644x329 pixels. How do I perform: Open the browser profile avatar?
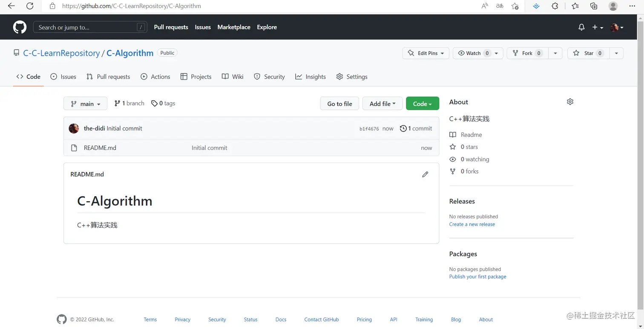613,6
